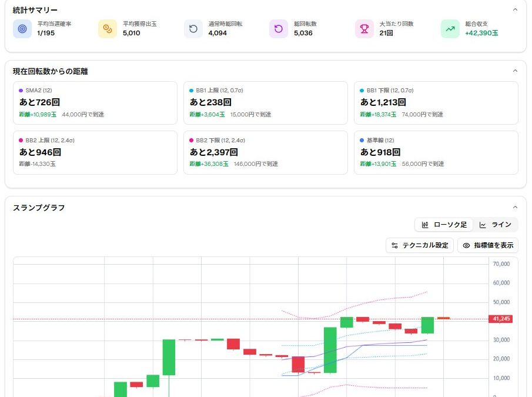Click the あと918回 value
The height and width of the screenshot is (397, 532).
(x=380, y=152)
